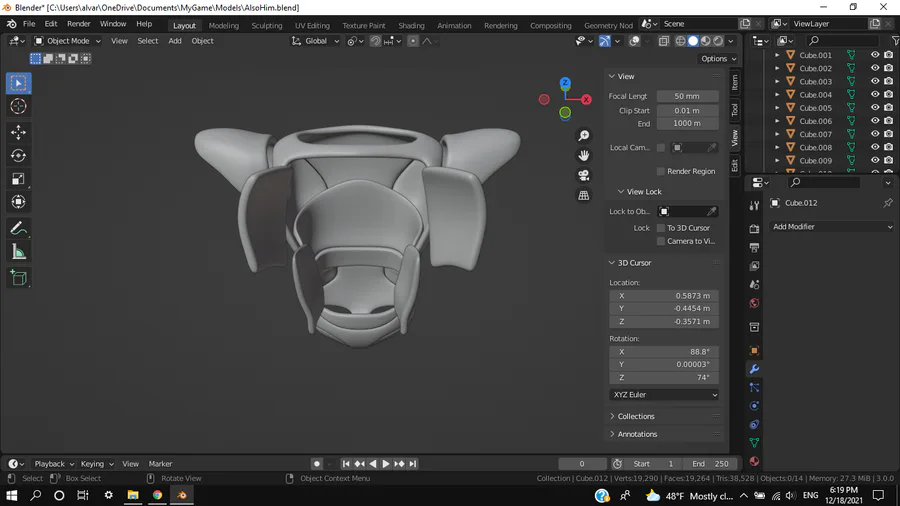Viewport: 900px width, 506px height.
Task: Click the red negative X axis gizmo
Action: [544, 99]
